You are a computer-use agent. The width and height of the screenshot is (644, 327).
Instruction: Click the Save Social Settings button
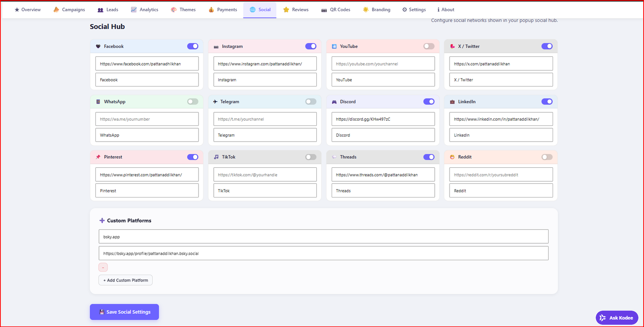coord(124,312)
